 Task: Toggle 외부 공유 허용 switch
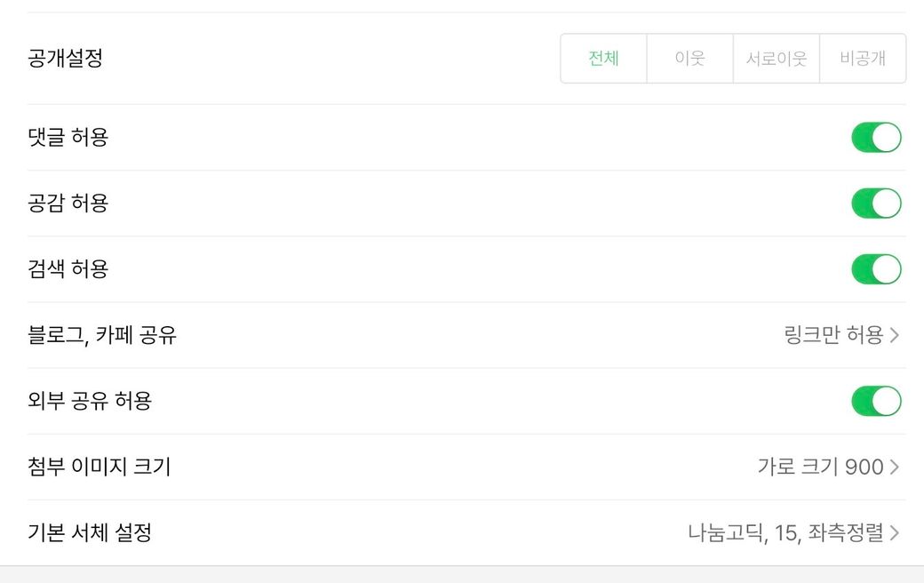point(876,402)
